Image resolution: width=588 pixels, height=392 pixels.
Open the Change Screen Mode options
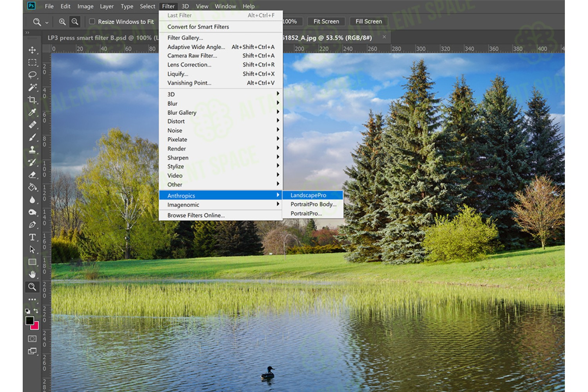click(32, 351)
